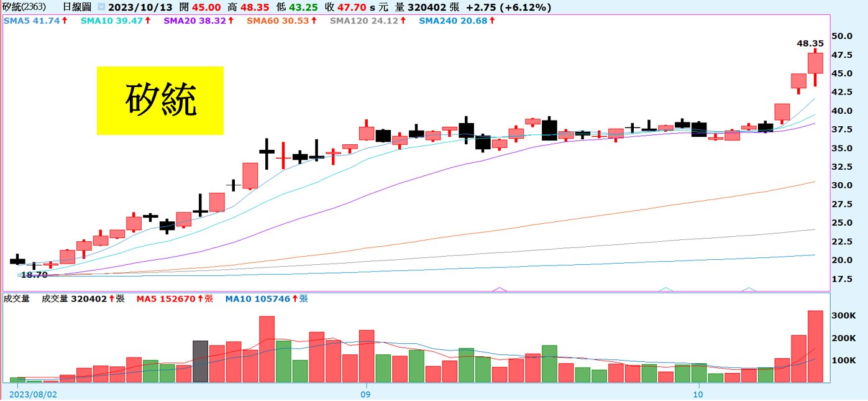This screenshot has width=868, height=401.
Task: Open the 日線圖 period dropdown arrow
Action: pos(101,7)
